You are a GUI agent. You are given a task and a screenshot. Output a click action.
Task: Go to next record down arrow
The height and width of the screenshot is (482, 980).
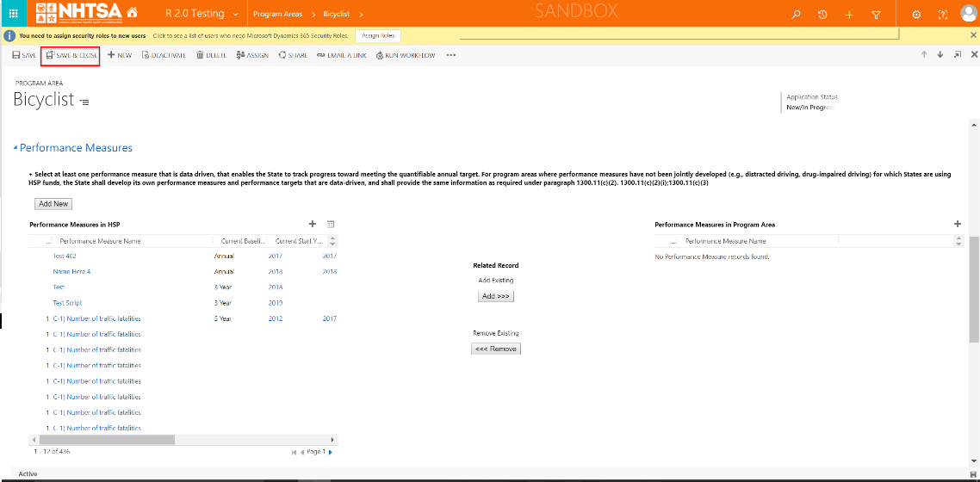click(x=940, y=54)
